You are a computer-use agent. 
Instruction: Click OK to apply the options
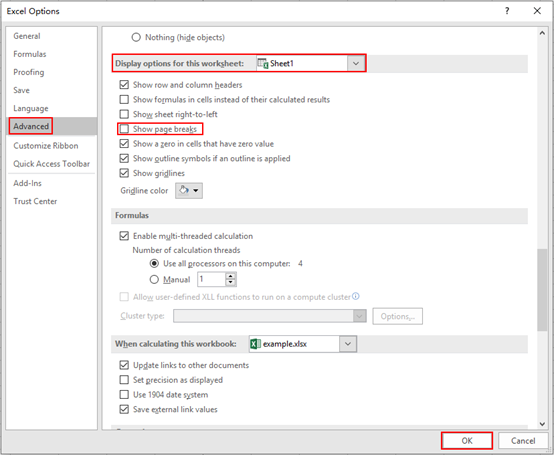click(x=467, y=441)
